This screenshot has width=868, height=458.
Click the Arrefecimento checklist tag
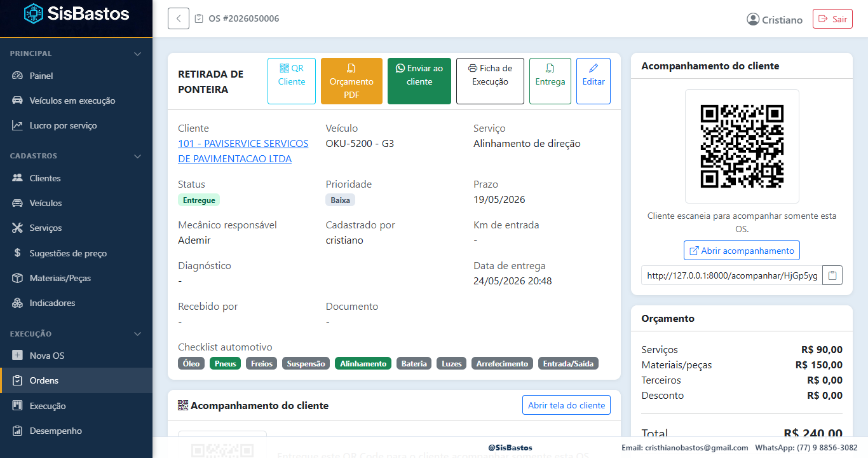pyautogui.click(x=503, y=364)
